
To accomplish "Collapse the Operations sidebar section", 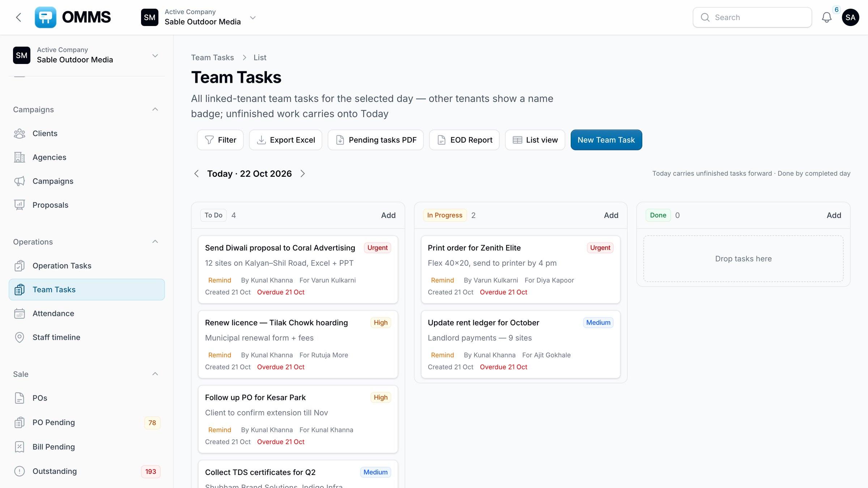I will tap(155, 241).
